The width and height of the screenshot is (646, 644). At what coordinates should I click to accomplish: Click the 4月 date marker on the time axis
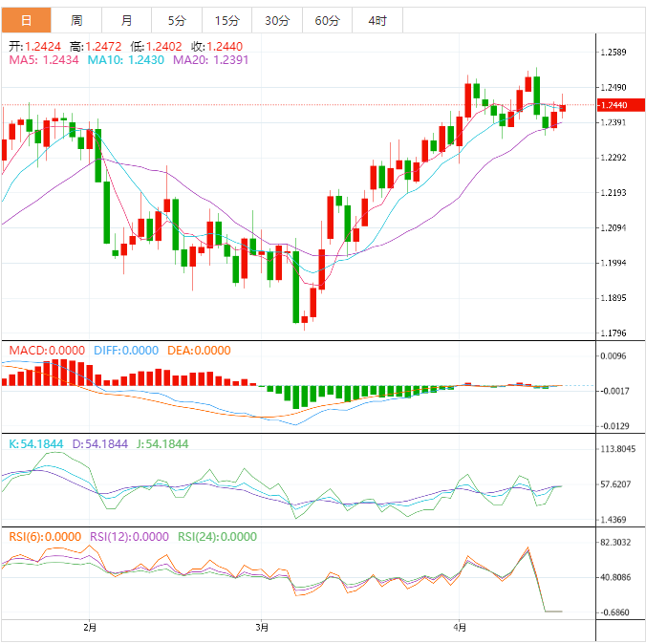461,628
